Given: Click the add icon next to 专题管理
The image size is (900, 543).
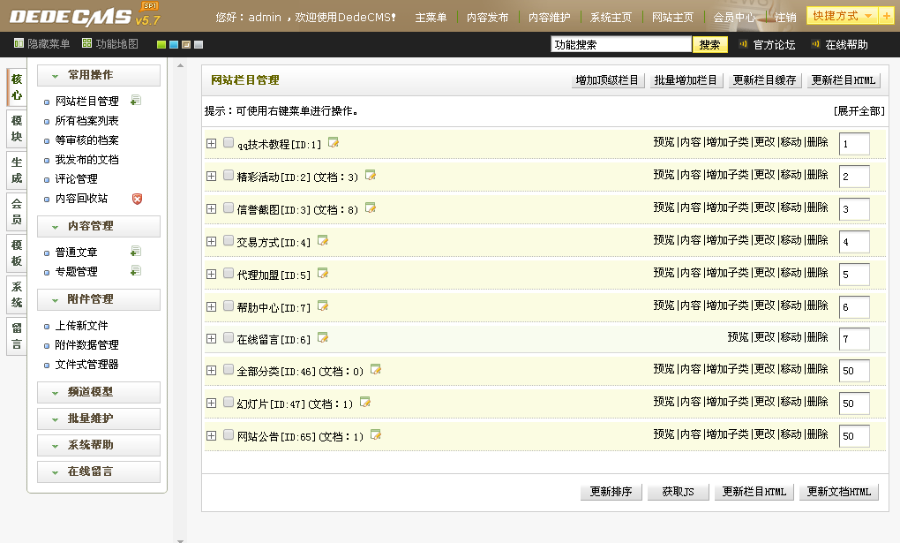Looking at the screenshot, I should (135, 270).
